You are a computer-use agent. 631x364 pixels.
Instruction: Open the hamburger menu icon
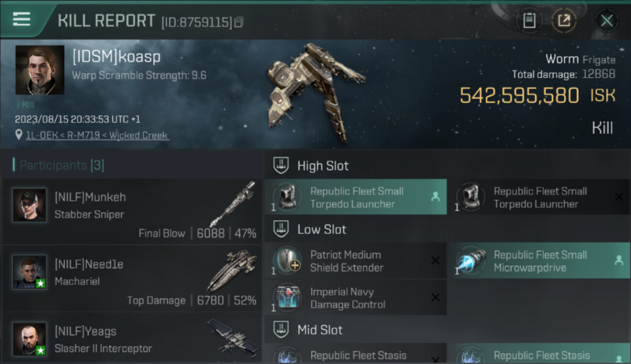point(22,19)
